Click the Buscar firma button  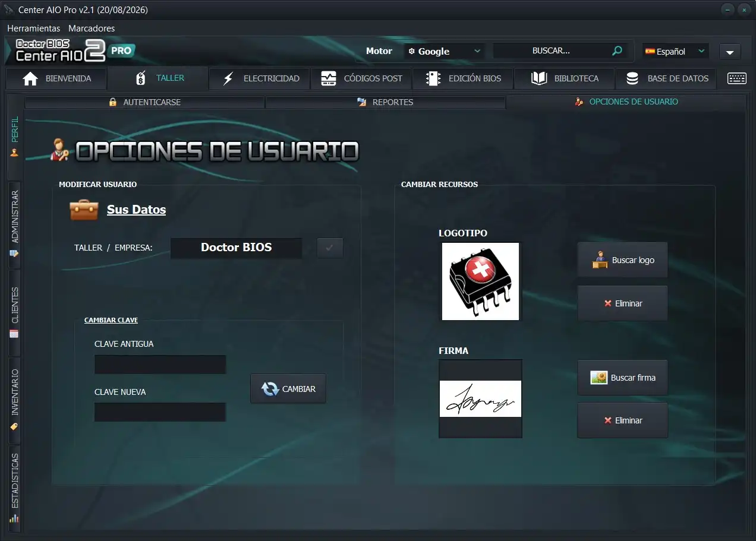(622, 377)
